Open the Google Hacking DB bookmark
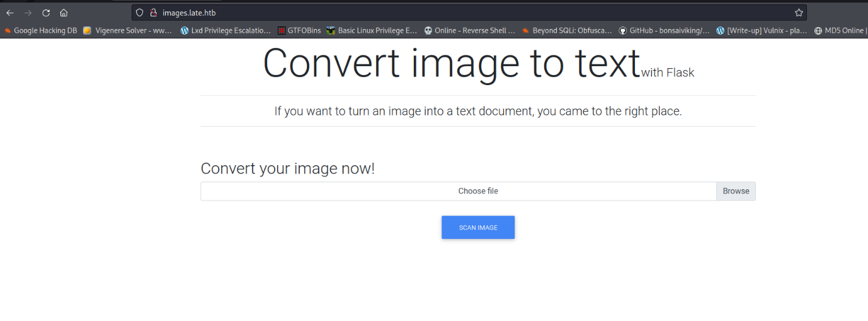 41,30
